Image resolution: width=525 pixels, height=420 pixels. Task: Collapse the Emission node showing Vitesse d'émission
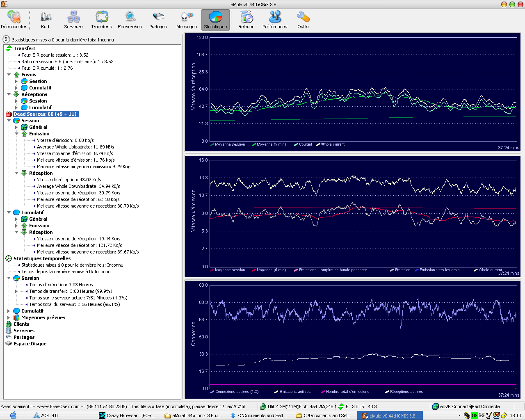point(17,134)
